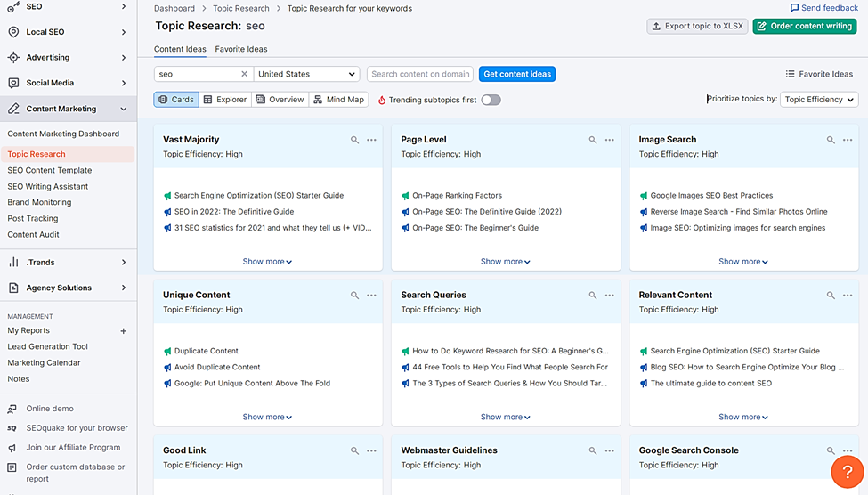Expand Show more on Vast Majority card
The height and width of the screenshot is (495, 868).
point(267,262)
